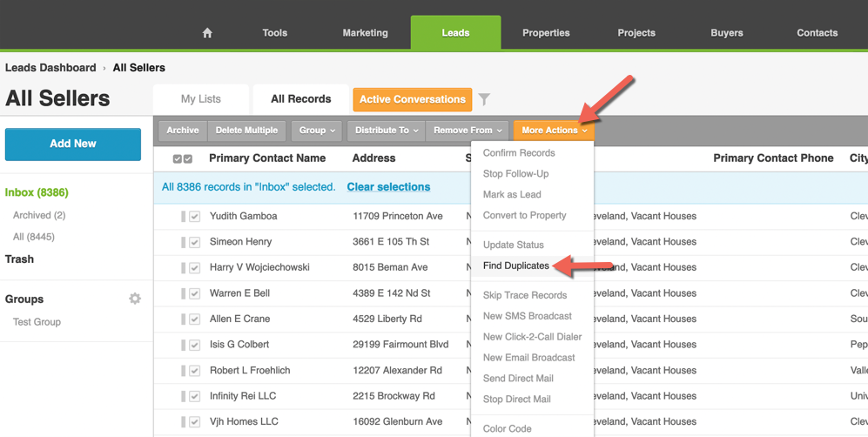The height and width of the screenshot is (437, 868).
Task: Open the Test Group group
Action: coord(37,322)
